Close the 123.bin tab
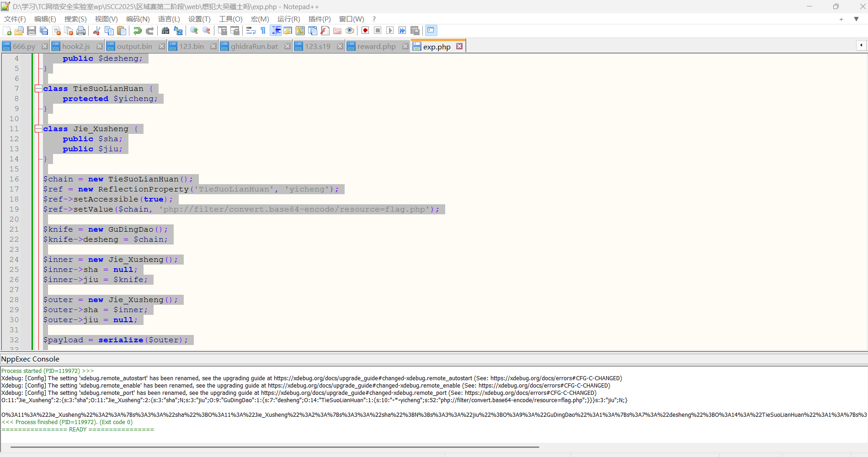Viewport: 868px width, 457px height. (213, 47)
